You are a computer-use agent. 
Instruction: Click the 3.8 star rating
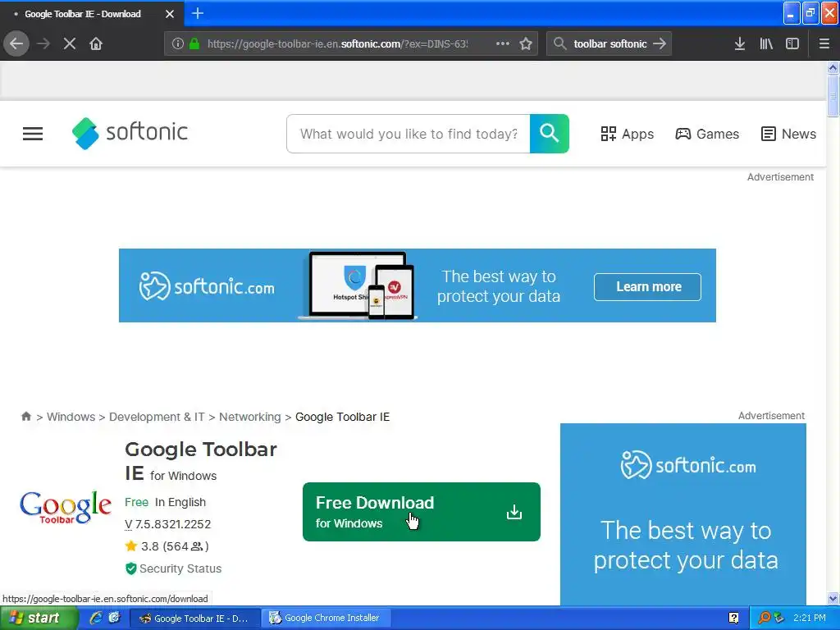click(x=167, y=546)
